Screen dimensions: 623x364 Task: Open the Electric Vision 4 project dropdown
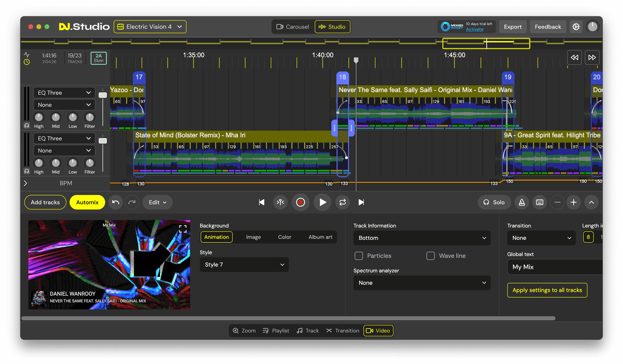(150, 26)
